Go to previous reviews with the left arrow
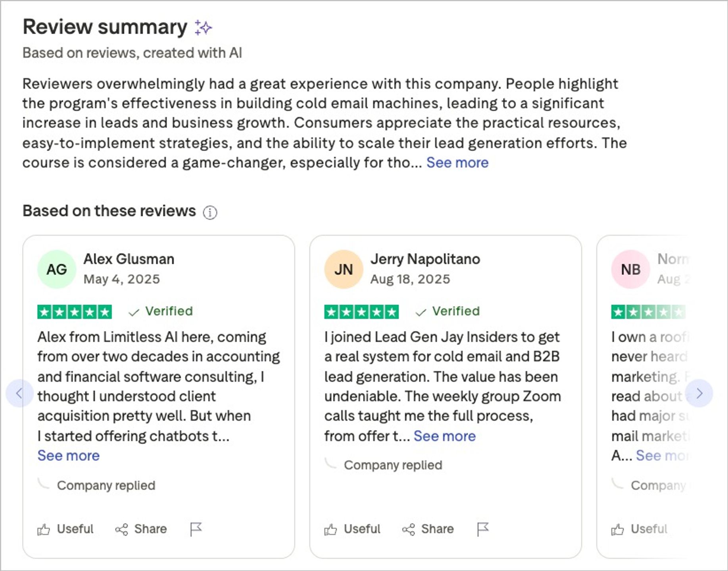Viewport: 728px width, 571px height. point(19,393)
